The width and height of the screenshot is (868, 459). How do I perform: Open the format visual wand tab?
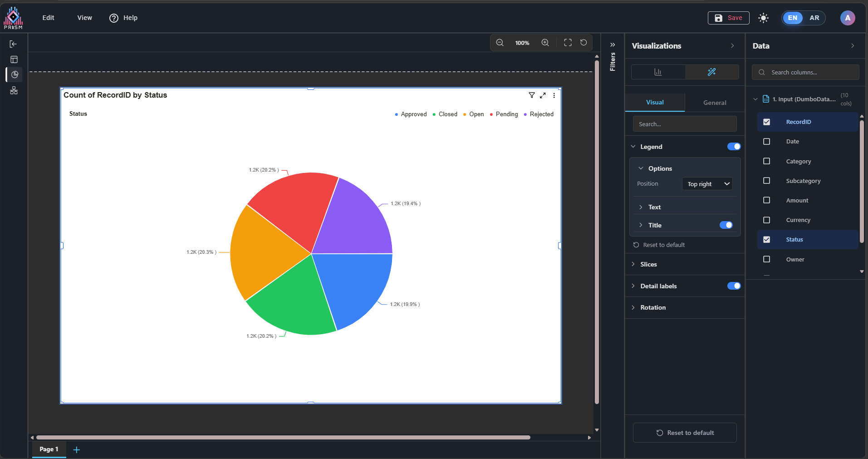pyautogui.click(x=711, y=72)
